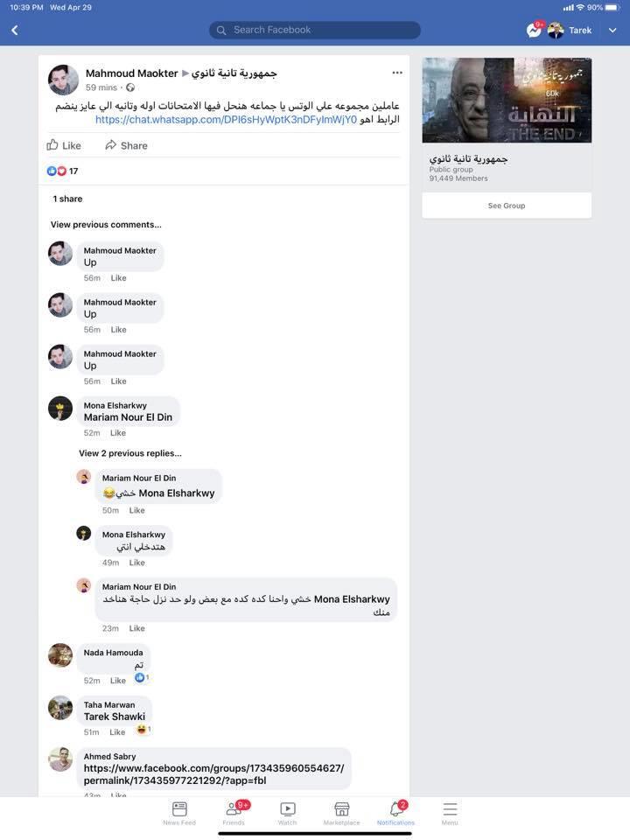Screen dimensions: 630x840
Task: Open Messenger icon in top bar
Action: coord(534,30)
